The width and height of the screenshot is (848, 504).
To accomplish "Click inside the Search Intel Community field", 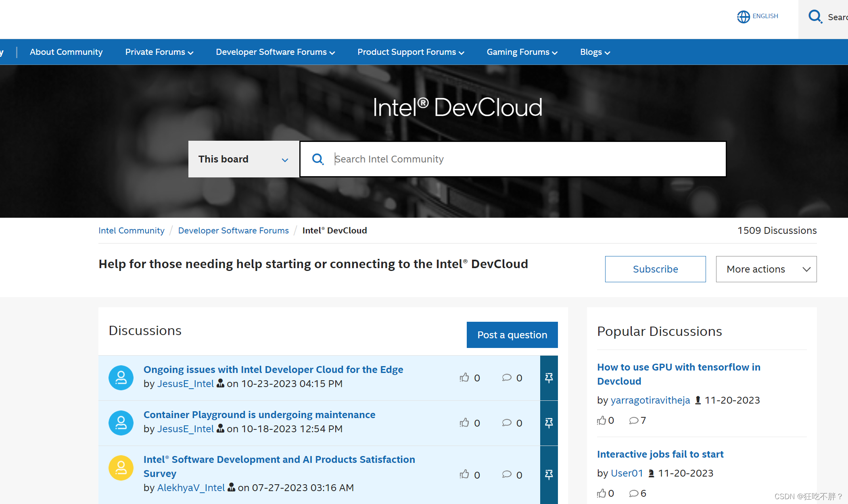I will coord(444,159).
